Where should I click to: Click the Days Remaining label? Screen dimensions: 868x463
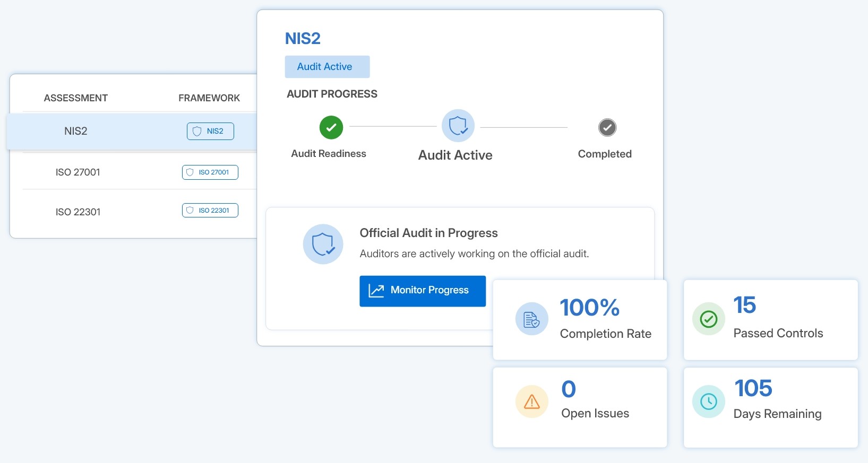778,414
